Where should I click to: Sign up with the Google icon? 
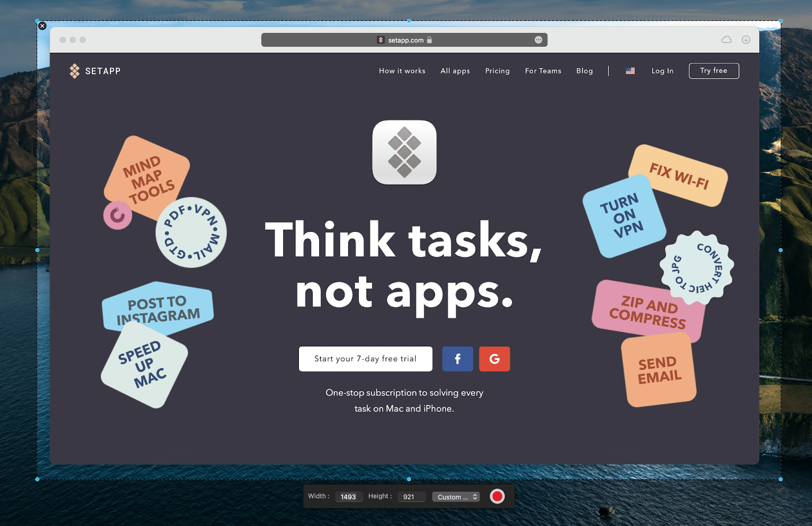(494, 359)
